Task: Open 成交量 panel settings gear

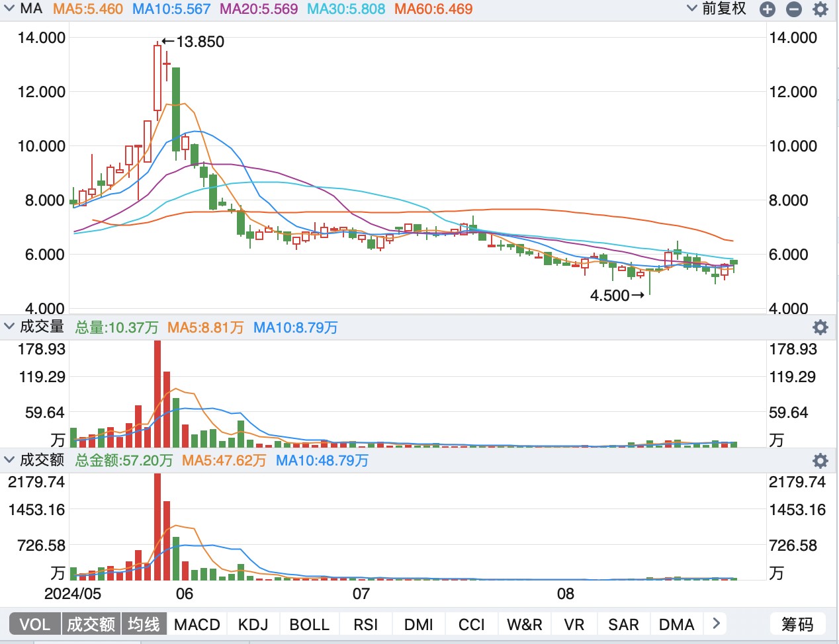Action: (820, 327)
